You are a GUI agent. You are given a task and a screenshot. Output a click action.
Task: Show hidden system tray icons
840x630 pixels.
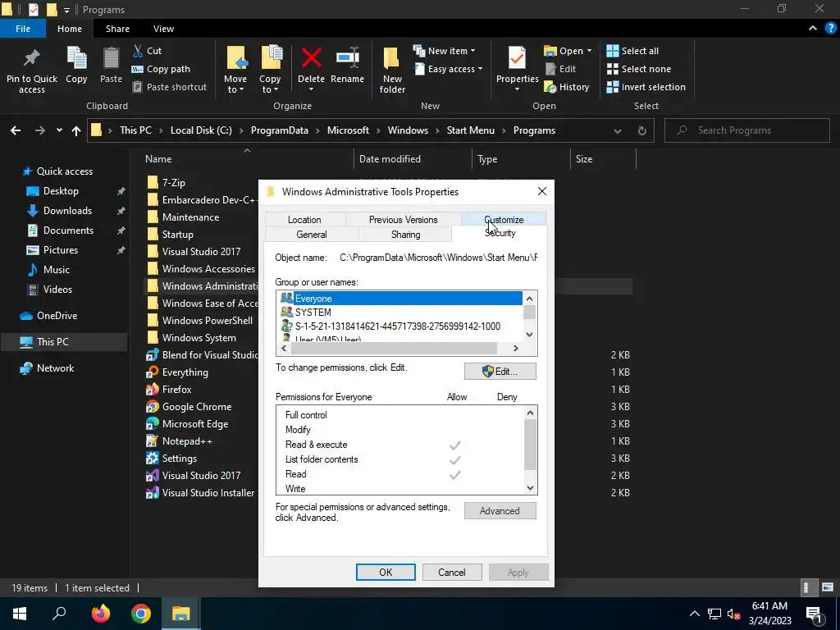tap(694, 614)
